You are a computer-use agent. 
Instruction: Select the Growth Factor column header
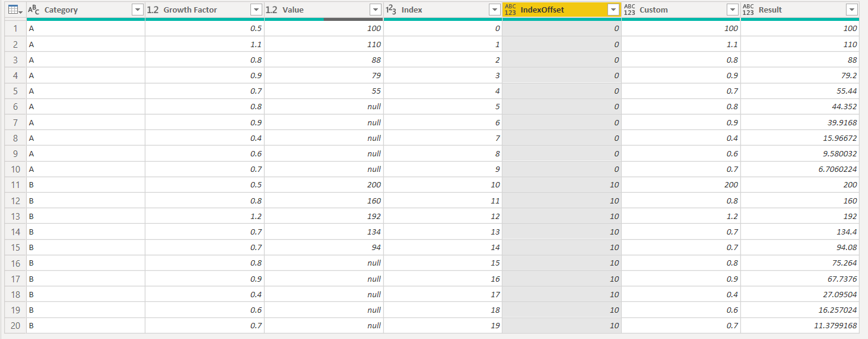[204, 10]
